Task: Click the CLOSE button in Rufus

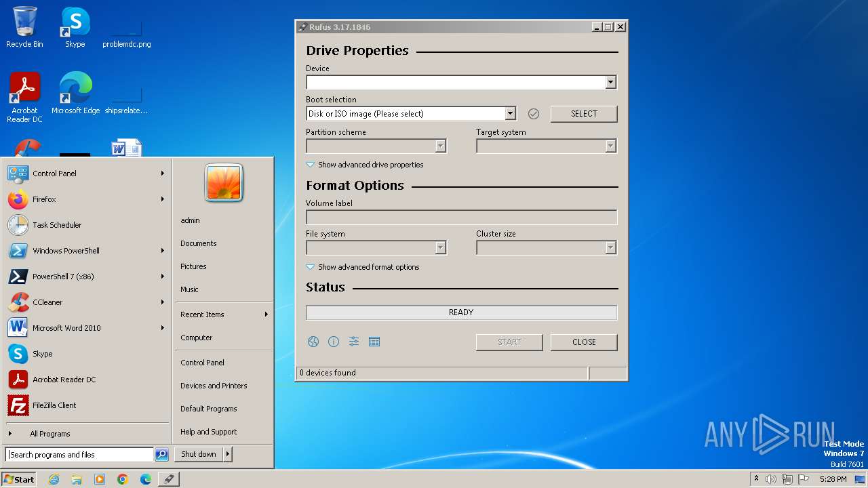Action: coord(584,342)
